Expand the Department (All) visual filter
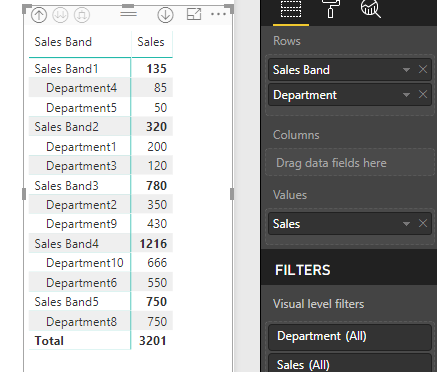Screen dimensions: 437x372 point(350,336)
